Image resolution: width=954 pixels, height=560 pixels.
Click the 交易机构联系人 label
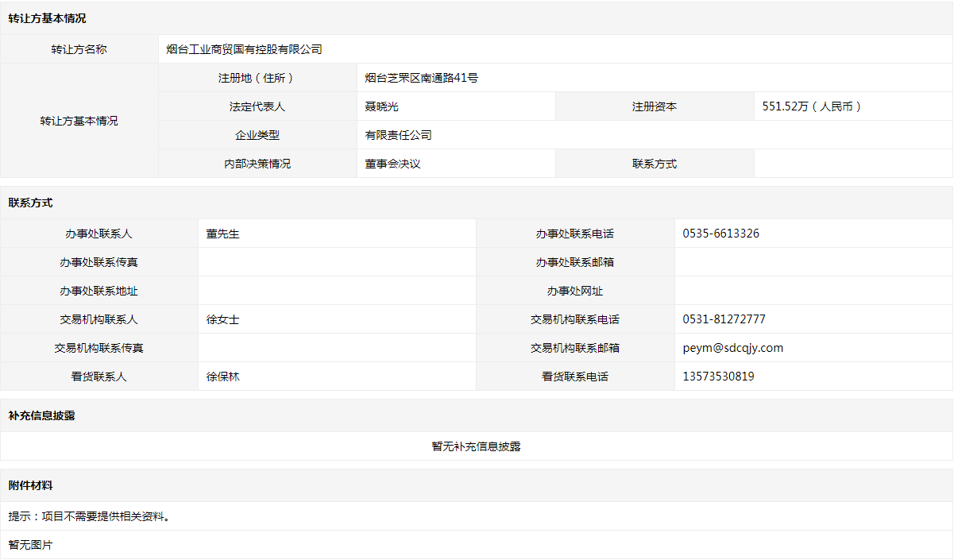click(99, 319)
